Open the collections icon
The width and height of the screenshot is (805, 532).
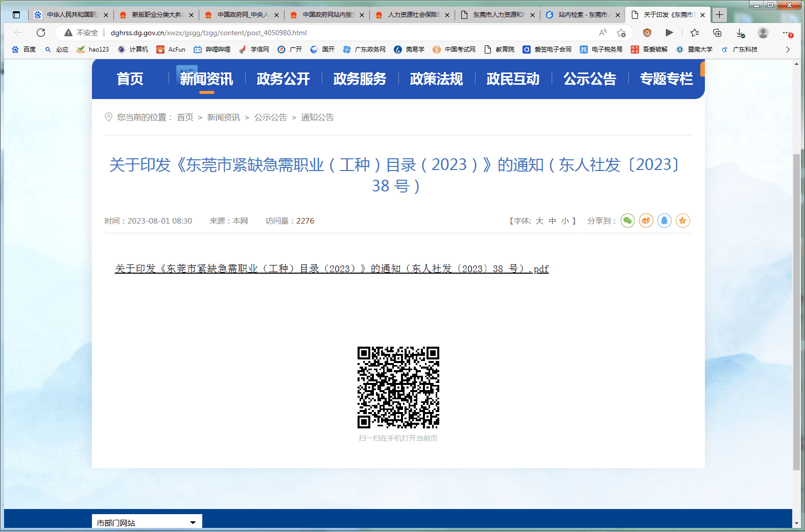pos(717,33)
